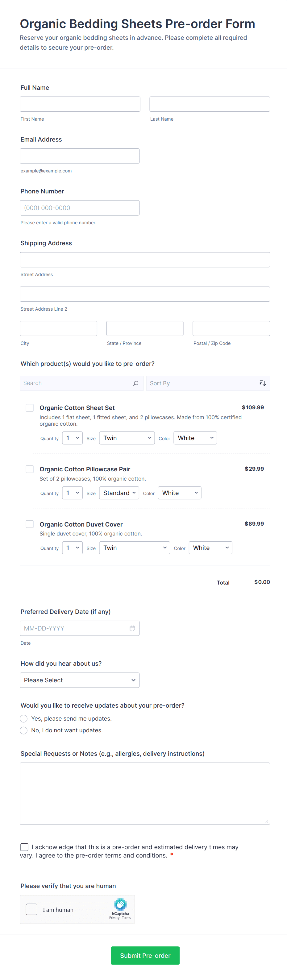The width and height of the screenshot is (287, 980).
Task: Tick the Organic Cotton Sheet Set checkbox
Action: coord(30,407)
